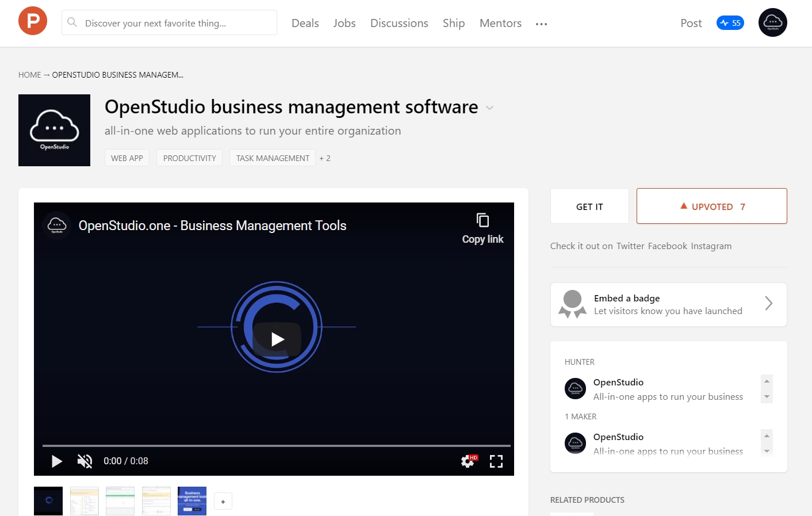Navigate to Ship
Viewport: 812px width, 516px height.
tap(454, 23)
